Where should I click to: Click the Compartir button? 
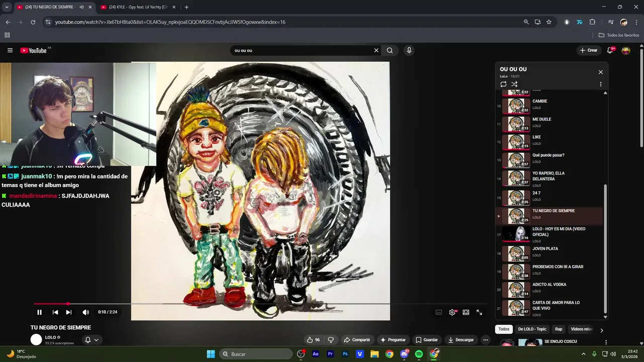[x=357, y=340]
